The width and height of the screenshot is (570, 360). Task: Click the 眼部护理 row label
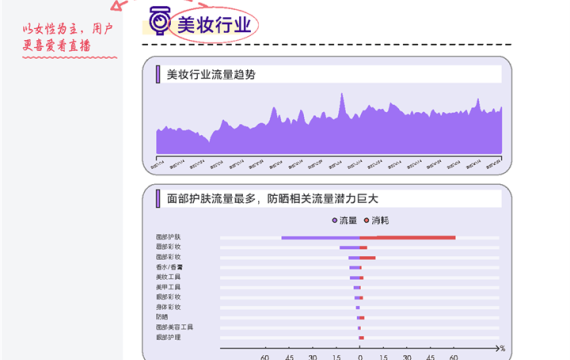point(168,337)
